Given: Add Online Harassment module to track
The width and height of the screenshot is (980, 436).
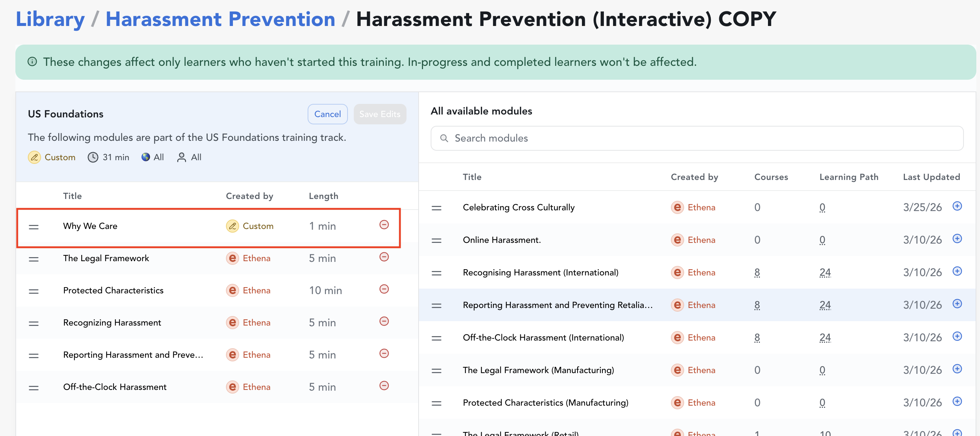Looking at the screenshot, I should pos(957,239).
